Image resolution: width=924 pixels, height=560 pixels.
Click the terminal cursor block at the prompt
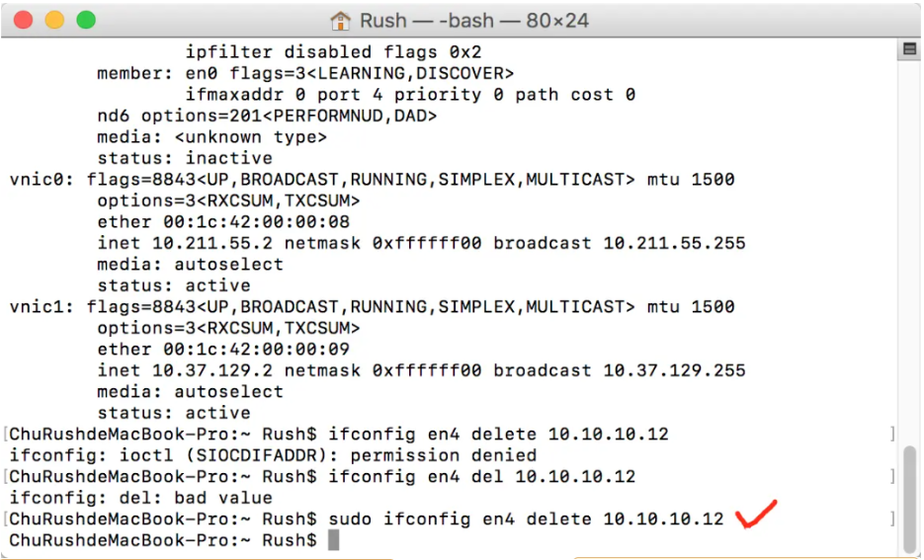pyautogui.click(x=334, y=540)
